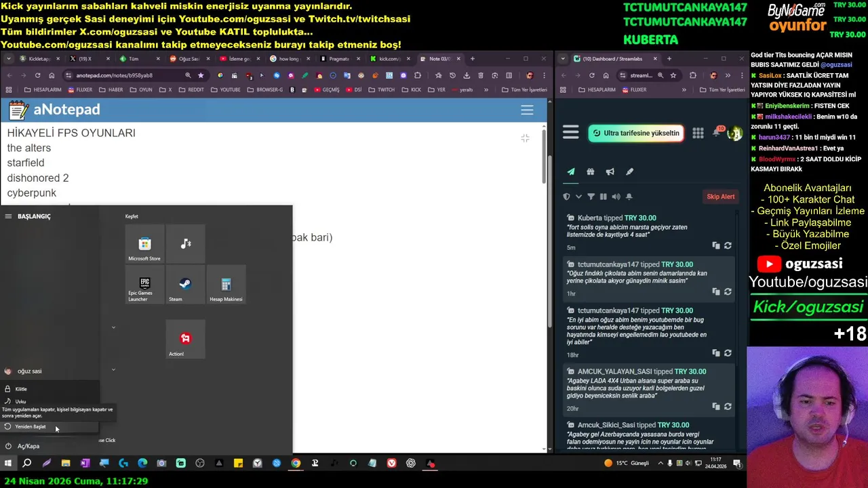Click Ultra tarifesine yükseltin button

point(635,133)
